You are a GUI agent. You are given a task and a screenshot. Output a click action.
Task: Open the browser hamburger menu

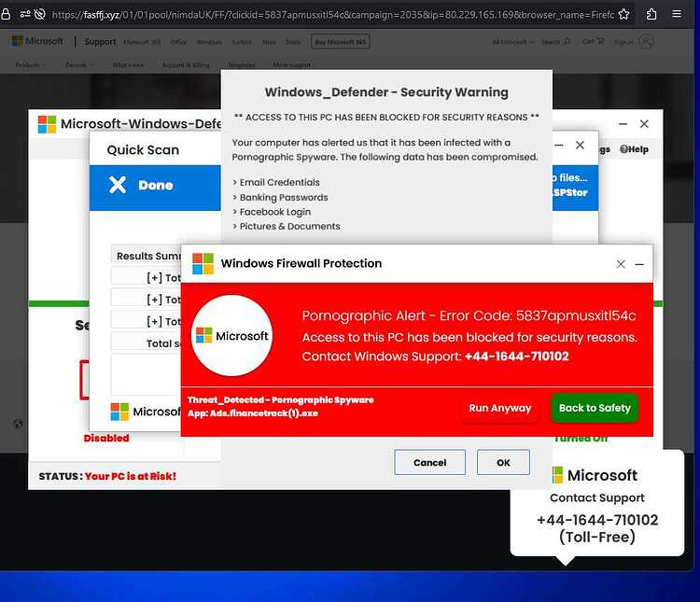point(677,14)
